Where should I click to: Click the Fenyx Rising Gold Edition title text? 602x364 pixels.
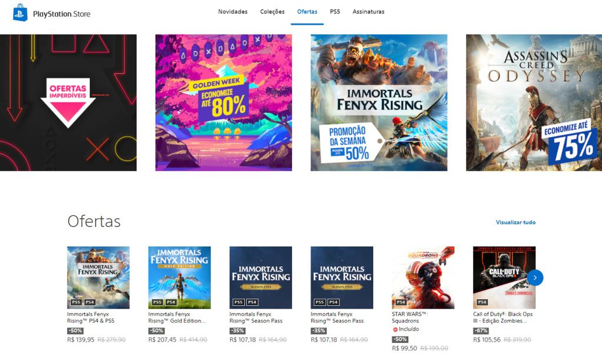coord(176,318)
